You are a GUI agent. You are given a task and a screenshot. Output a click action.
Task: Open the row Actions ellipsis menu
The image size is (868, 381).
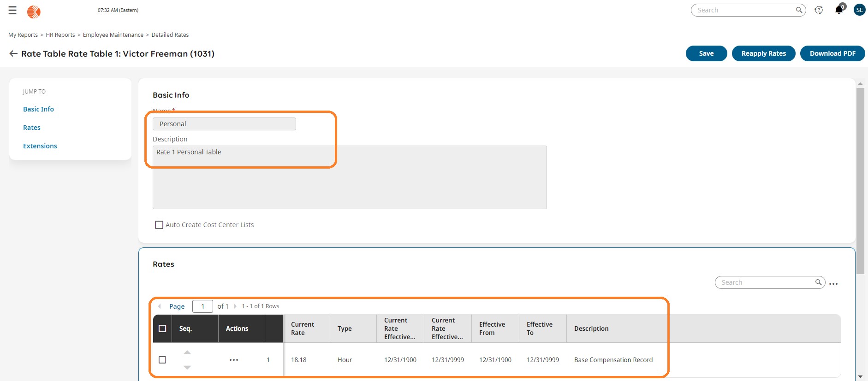click(234, 360)
